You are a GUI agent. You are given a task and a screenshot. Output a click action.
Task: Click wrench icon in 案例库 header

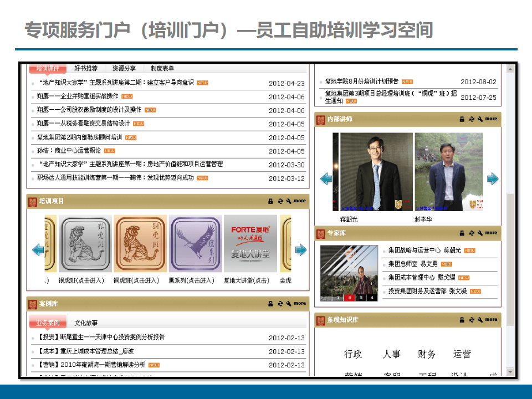tap(289, 304)
